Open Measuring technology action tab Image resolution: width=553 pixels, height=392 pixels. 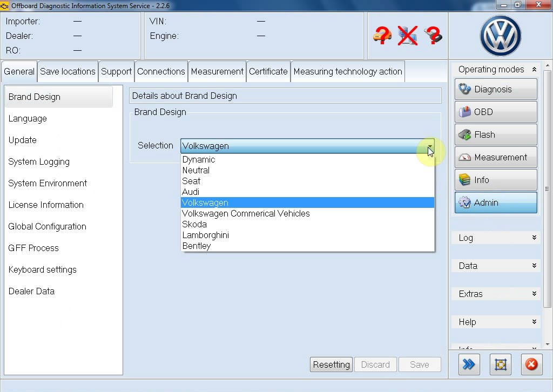pyautogui.click(x=348, y=72)
